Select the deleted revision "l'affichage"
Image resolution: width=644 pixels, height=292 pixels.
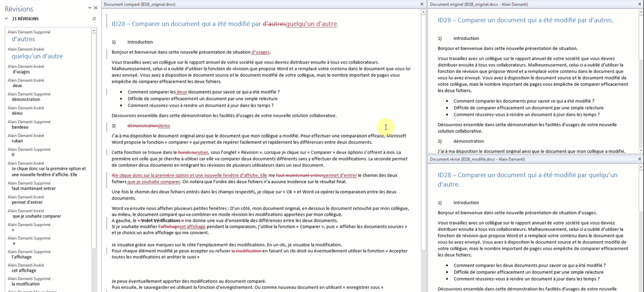(x=22, y=257)
